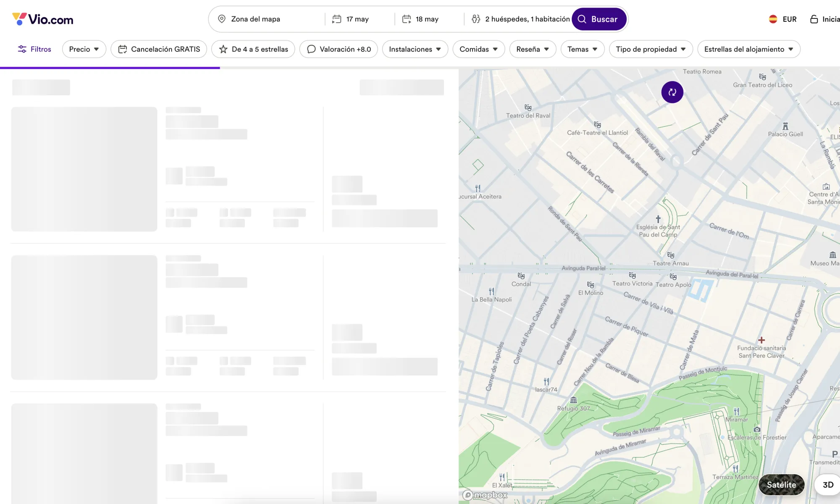This screenshot has height=504, width=840.
Task: Toggle Valoración +8.0 filter
Action: click(x=339, y=49)
